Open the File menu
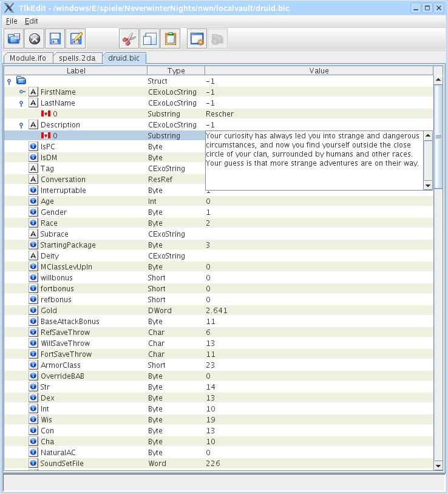448x494 pixels. [x=12, y=21]
